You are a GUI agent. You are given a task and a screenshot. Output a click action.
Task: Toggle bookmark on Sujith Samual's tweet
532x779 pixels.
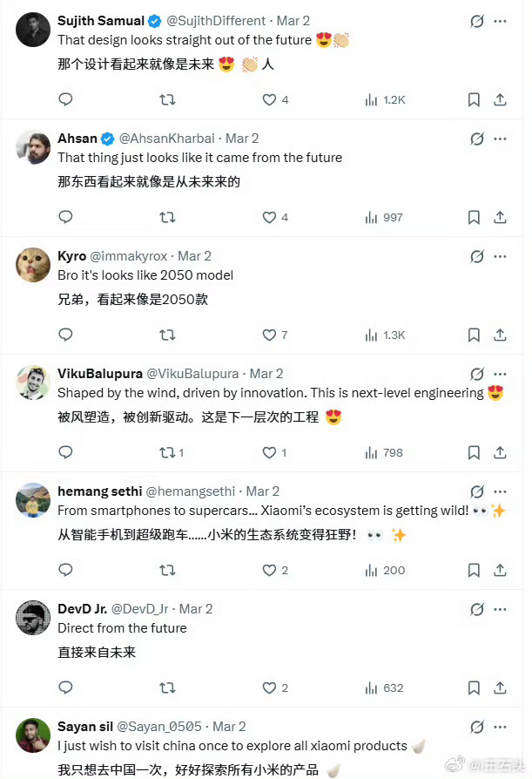coord(474,99)
